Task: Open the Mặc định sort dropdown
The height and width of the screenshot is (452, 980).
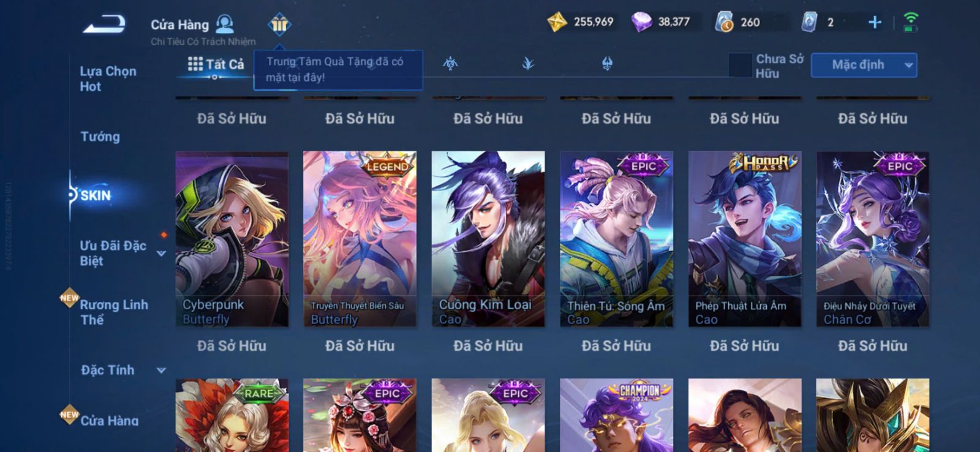Action: (x=864, y=65)
